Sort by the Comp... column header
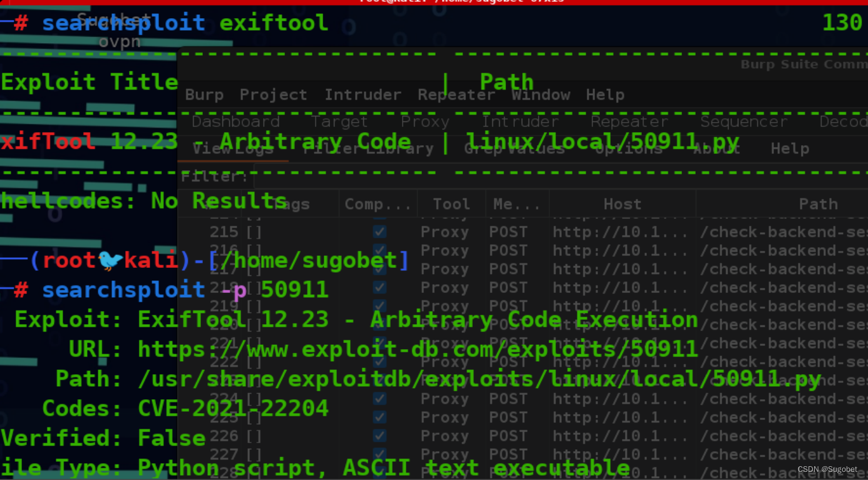This screenshot has height=480, width=868. pyautogui.click(x=378, y=204)
